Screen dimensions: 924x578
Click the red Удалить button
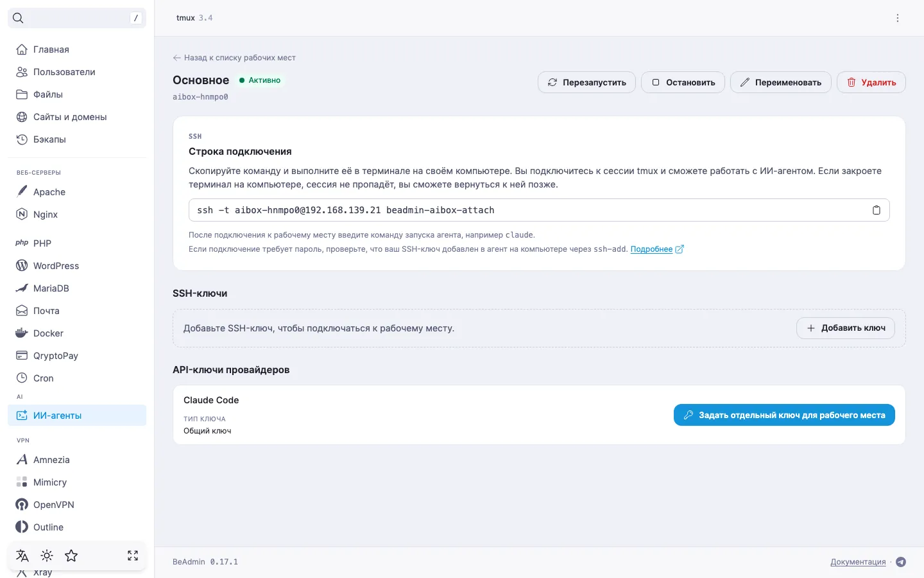pos(871,82)
